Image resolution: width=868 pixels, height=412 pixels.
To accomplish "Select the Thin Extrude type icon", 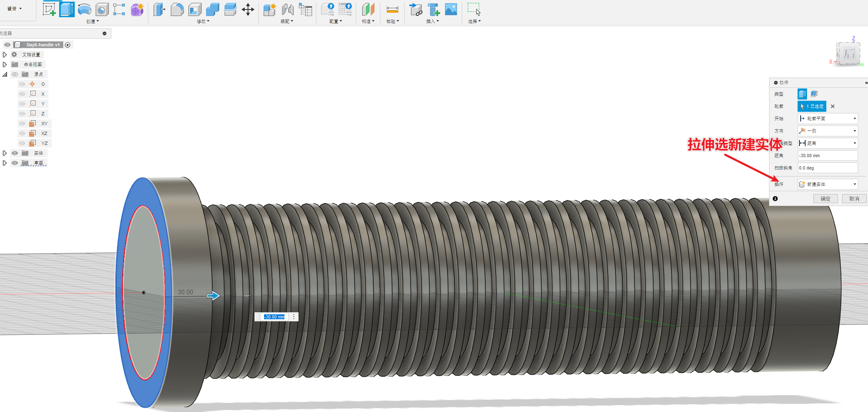I will [x=814, y=94].
